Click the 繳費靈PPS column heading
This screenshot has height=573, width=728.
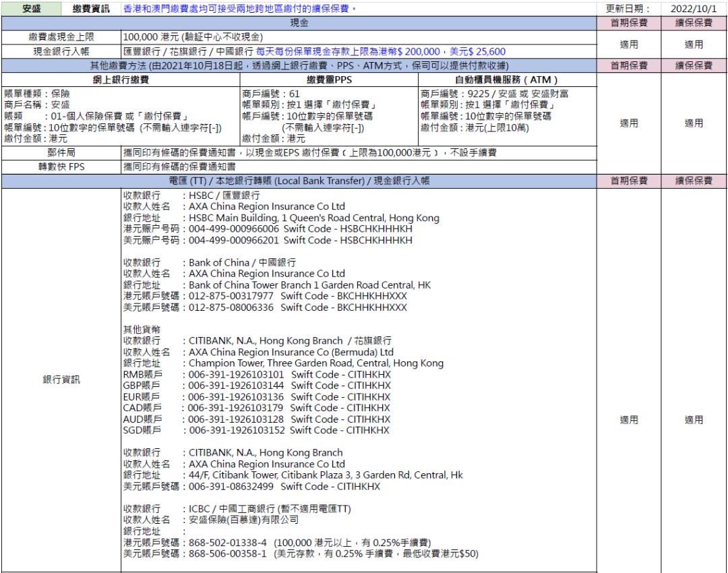[x=329, y=80]
